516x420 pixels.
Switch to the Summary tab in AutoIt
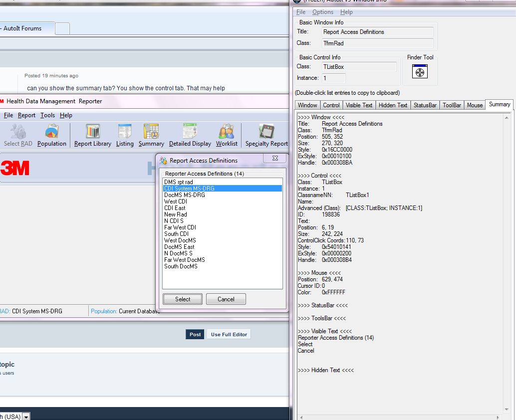click(500, 104)
